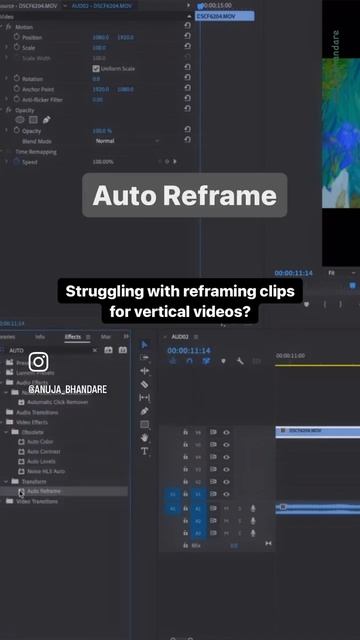Open Blend Mode Normal dropdown
Screen dimensions: 360x640
(x=127, y=141)
